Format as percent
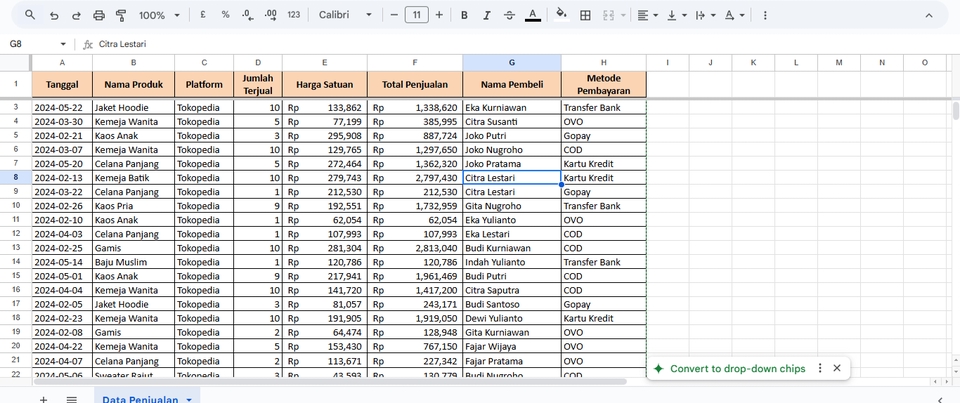960x403 pixels. [x=225, y=15]
